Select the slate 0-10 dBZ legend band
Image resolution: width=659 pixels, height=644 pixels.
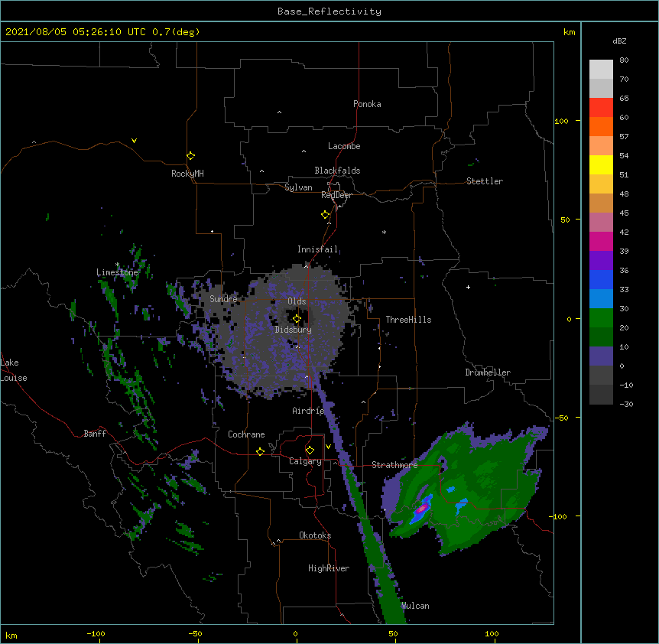(601, 356)
